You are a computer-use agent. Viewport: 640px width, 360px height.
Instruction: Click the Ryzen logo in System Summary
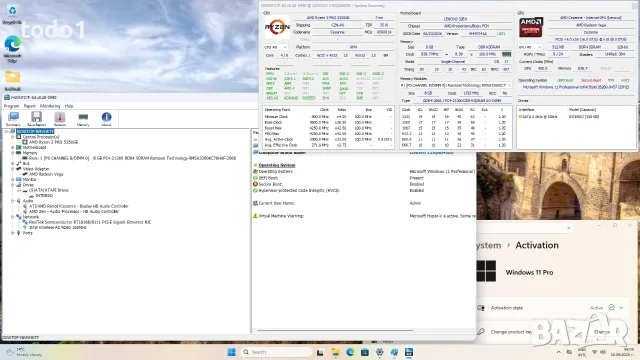[277, 27]
